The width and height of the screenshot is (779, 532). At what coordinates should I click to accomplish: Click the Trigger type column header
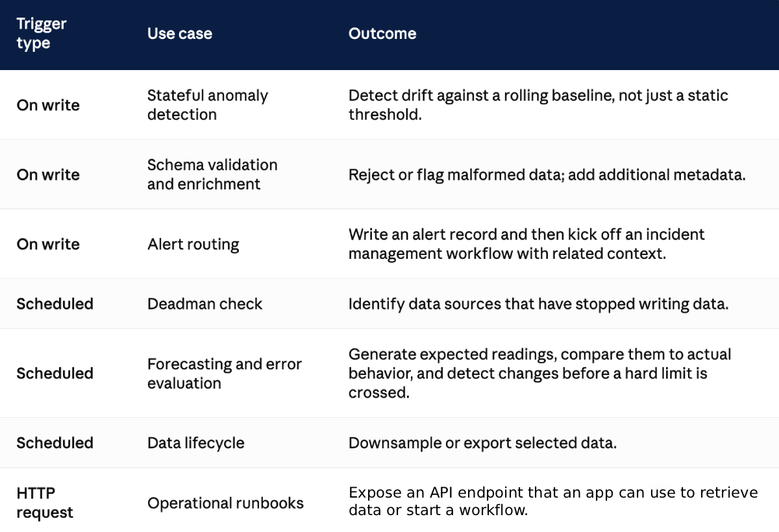42,34
